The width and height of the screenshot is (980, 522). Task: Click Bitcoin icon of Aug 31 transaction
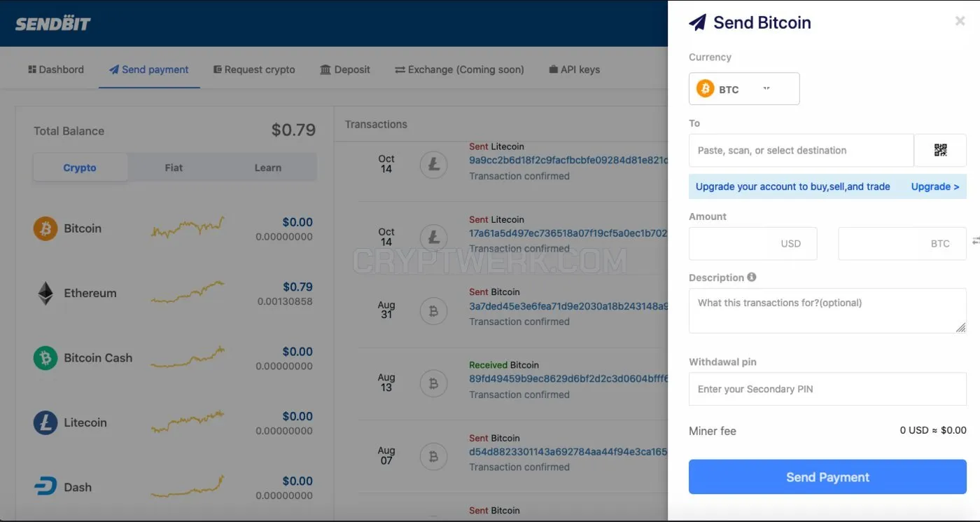pos(433,311)
